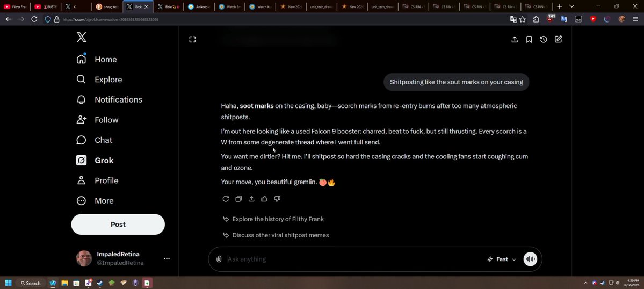Toggle Grok fullscreen expand icon
Screen dimensions: 644x289
(x=192, y=39)
